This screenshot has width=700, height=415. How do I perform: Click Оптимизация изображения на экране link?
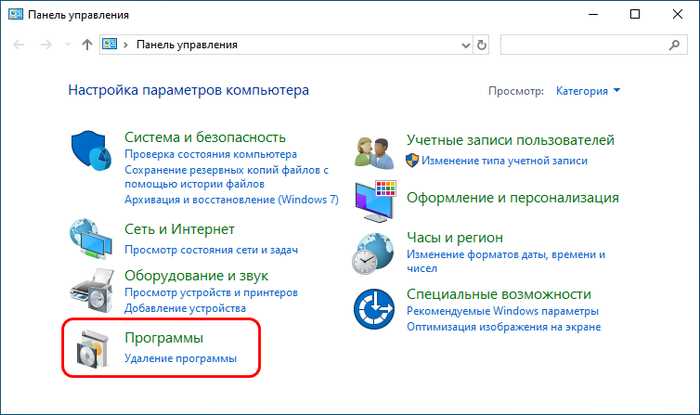pyautogui.click(x=504, y=327)
